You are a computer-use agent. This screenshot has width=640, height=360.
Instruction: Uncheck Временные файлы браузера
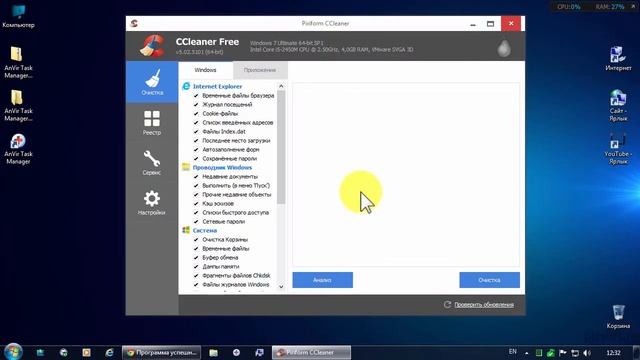point(196,96)
